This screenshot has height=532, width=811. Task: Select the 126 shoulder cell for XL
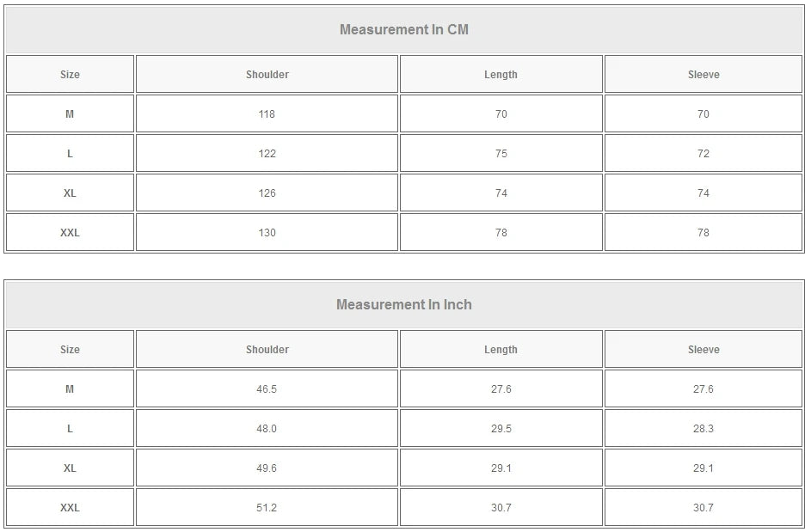267,193
